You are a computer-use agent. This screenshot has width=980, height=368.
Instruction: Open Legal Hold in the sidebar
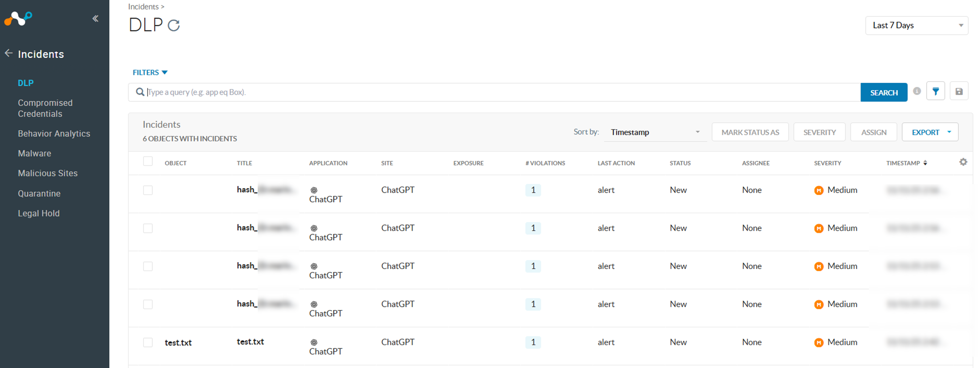[x=39, y=214]
